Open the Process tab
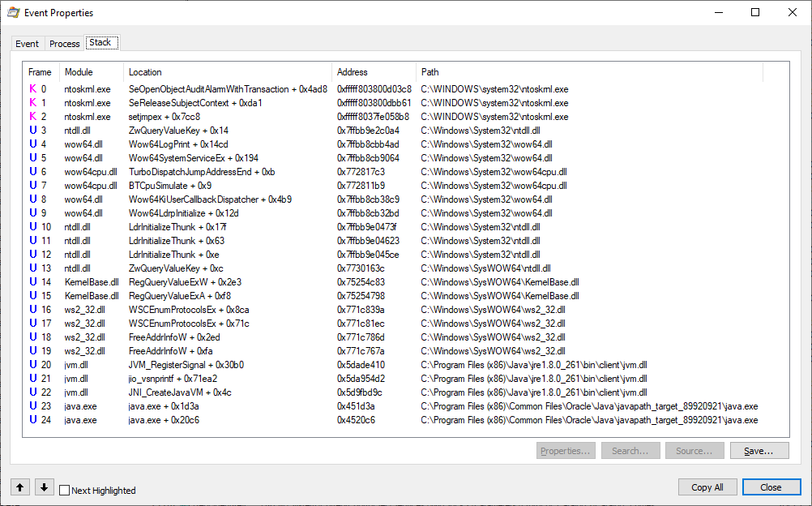This screenshot has height=506, width=812. coord(64,44)
